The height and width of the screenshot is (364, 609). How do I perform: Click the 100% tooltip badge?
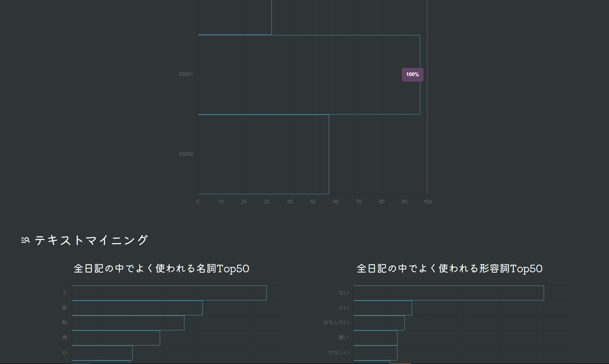(x=412, y=75)
